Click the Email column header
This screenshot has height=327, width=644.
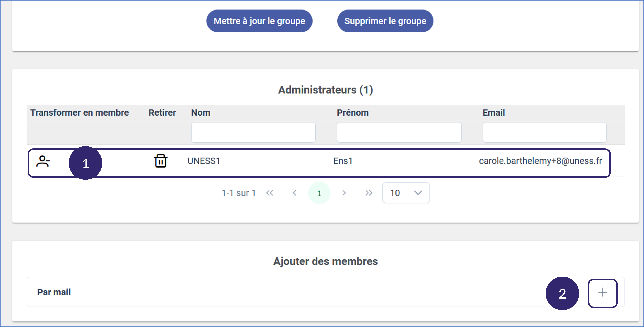494,112
